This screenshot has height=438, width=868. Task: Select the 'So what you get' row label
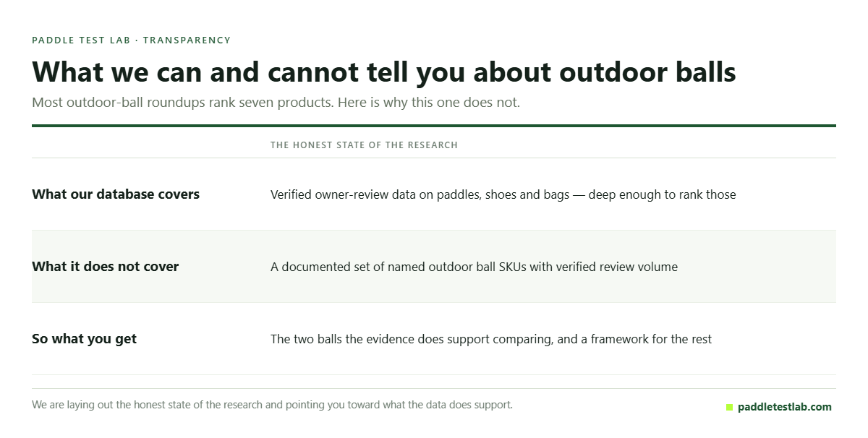(x=85, y=338)
